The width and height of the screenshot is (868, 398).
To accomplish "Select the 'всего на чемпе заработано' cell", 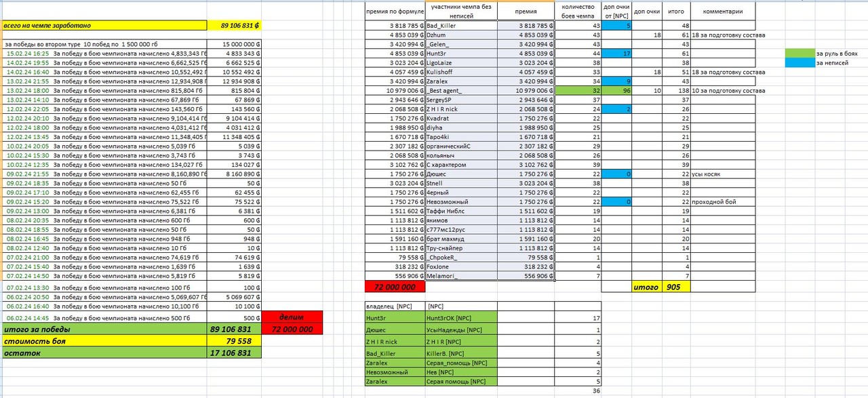I will (104, 25).
